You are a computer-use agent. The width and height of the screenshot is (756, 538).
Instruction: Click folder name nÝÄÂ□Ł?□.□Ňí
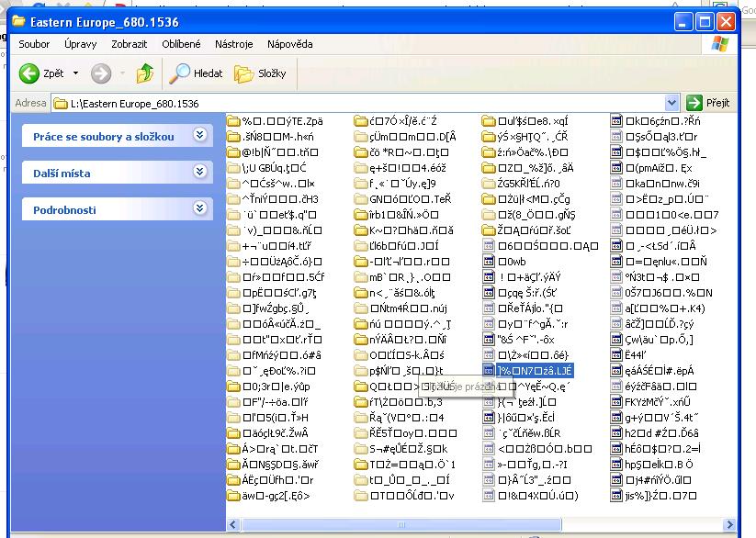click(x=408, y=340)
